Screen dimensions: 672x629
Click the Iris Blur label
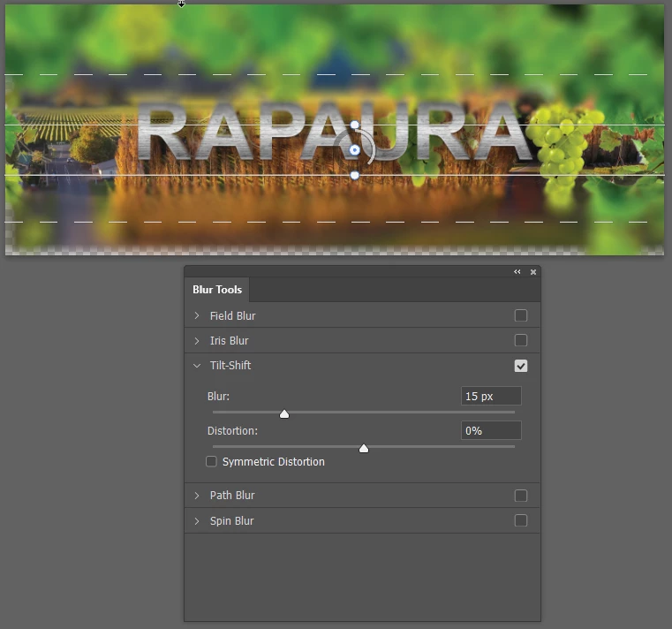229,341
